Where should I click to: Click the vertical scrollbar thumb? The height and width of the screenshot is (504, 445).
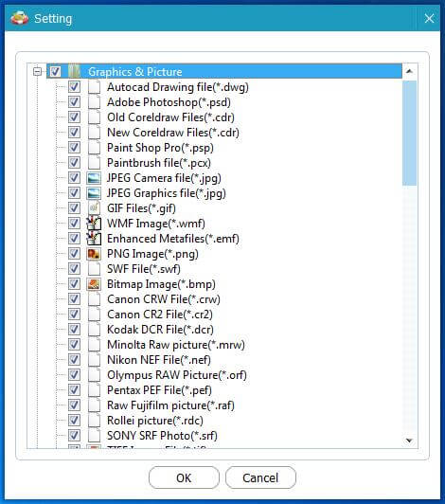tap(409, 133)
